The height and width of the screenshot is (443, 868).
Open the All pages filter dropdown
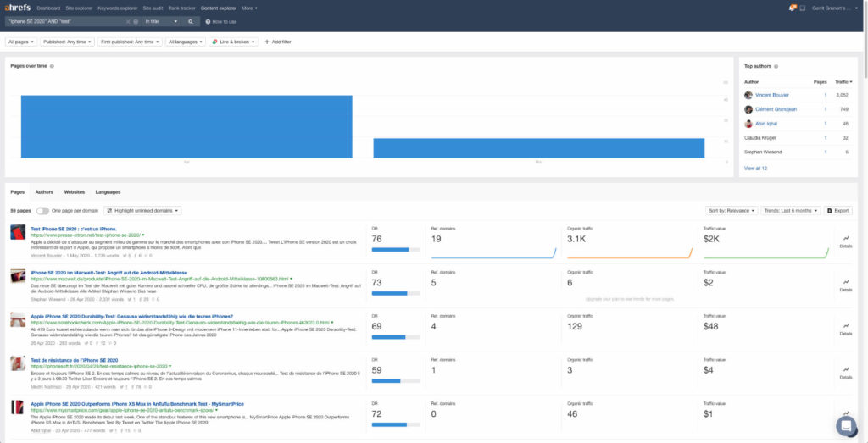[21, 42]
